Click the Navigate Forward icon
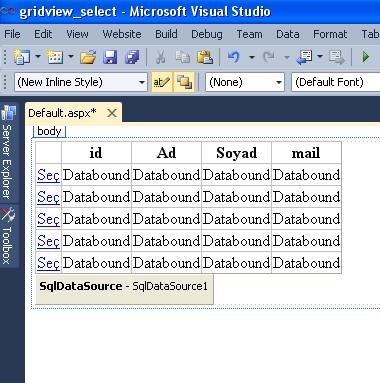 (x=337, y=57)
